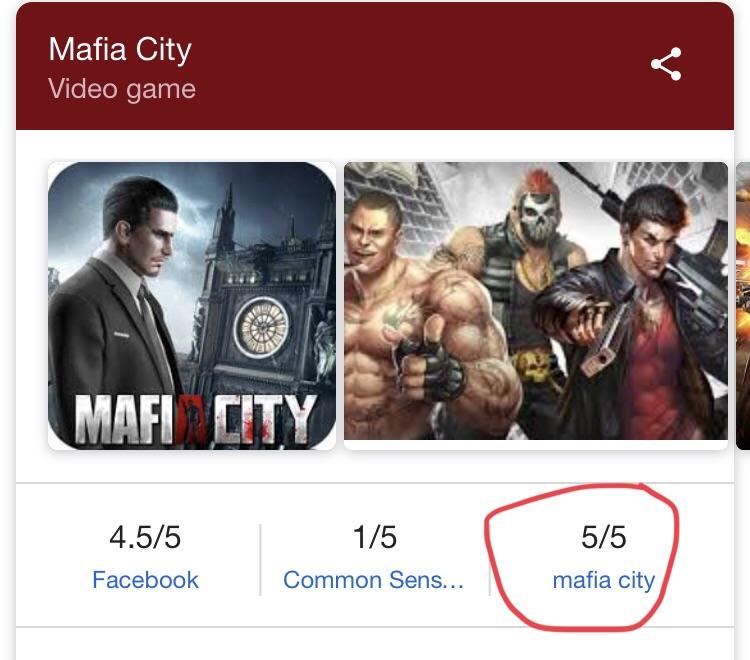Open the partially visible third image
The width and height of the screenshot is (750, 660).
coord(743,305)
